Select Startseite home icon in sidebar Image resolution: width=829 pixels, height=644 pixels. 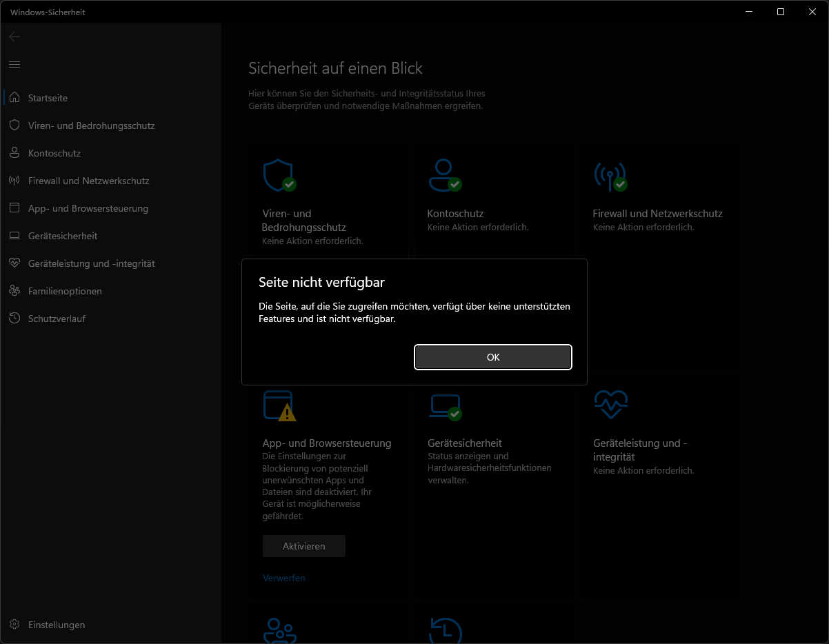(14, 98)
